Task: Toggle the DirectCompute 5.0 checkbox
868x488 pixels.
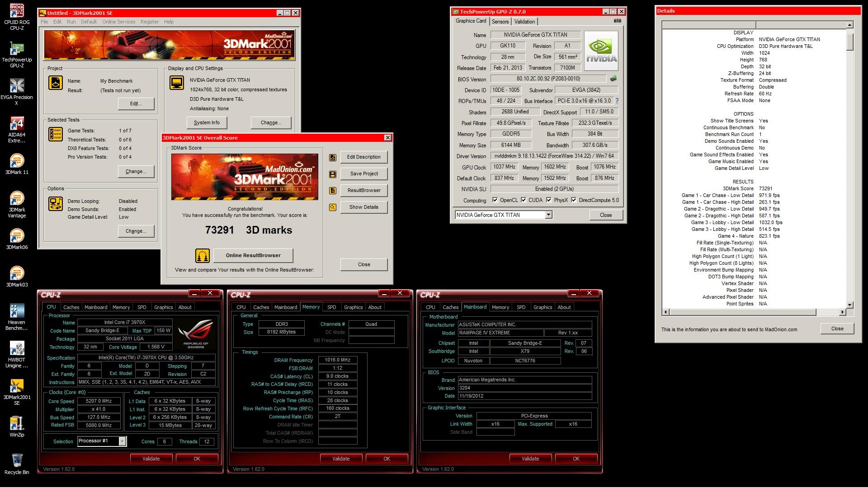Action: (x=574, y=200)
